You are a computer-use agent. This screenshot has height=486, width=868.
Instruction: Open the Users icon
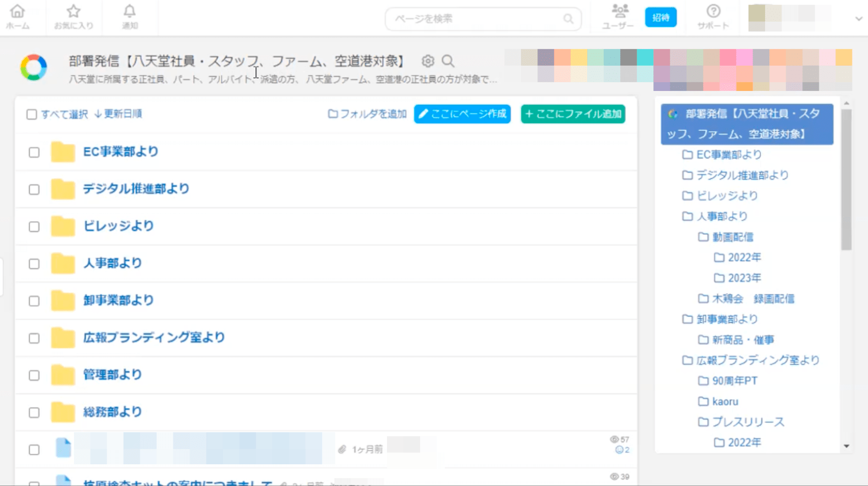(619, 10)
